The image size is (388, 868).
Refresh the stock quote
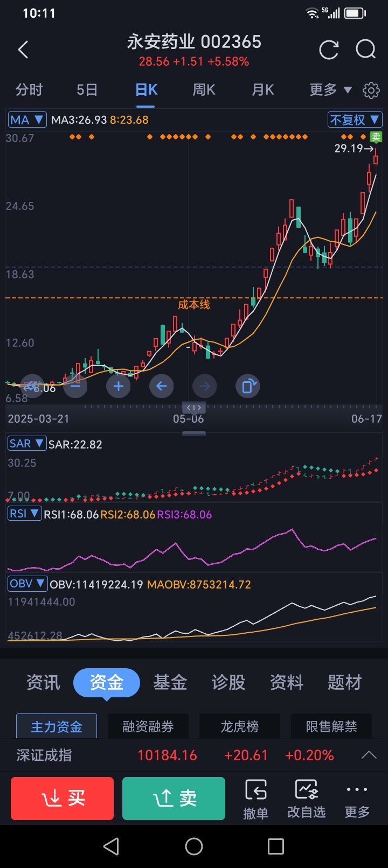(329, 50)
